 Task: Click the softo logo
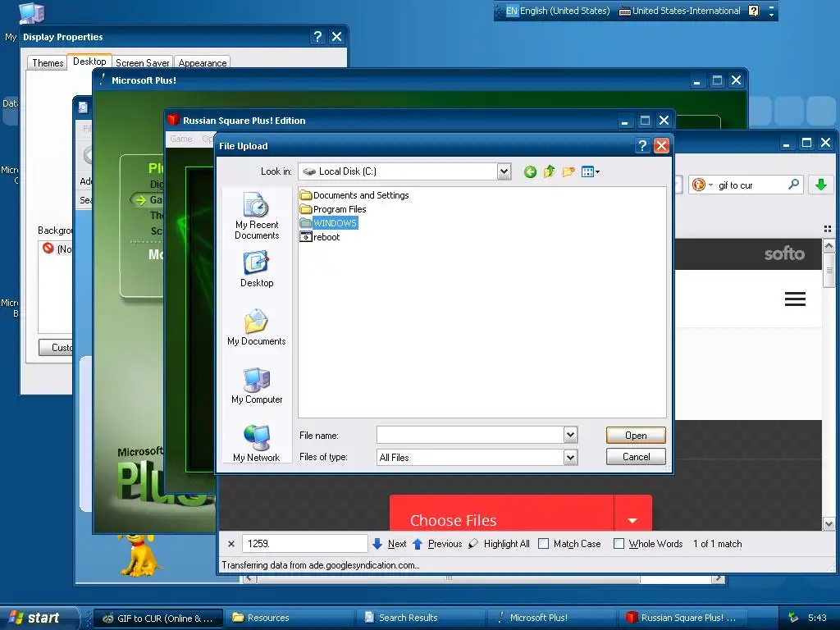coord(784,253)
